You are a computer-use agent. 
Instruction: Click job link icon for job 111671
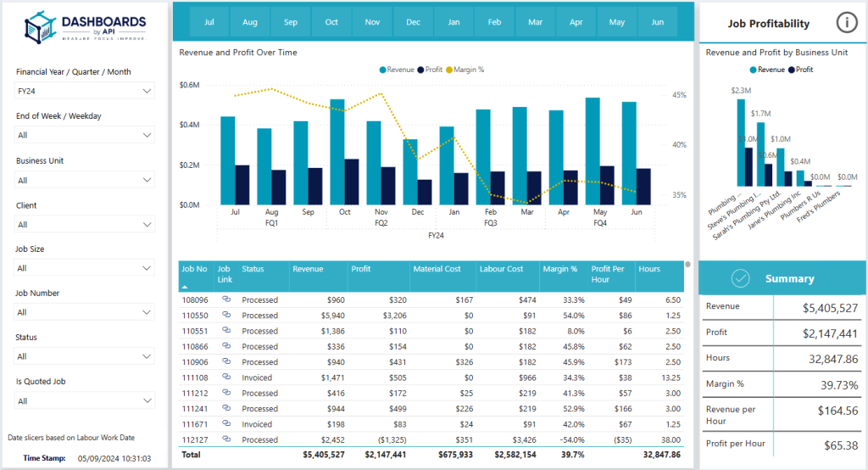pyautogui.click(x=226, y=424)
